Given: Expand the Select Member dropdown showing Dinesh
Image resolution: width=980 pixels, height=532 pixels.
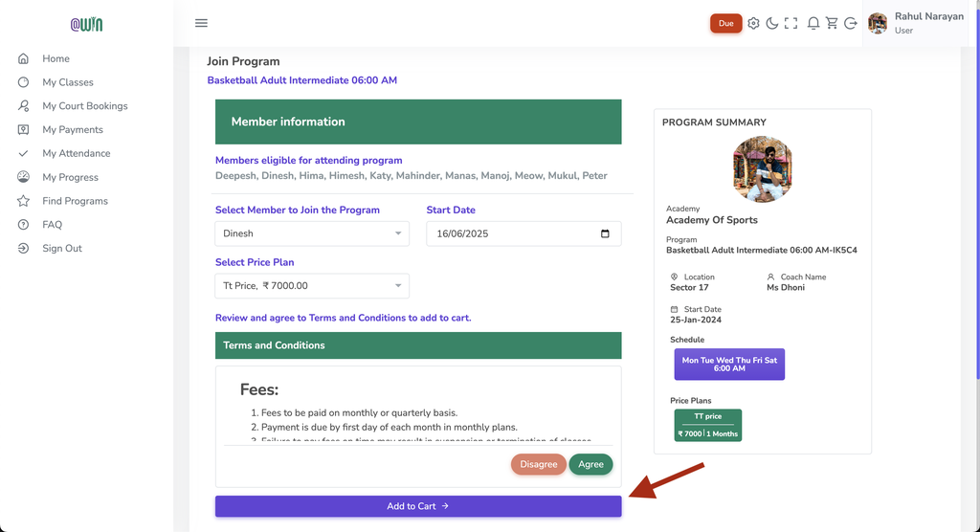Looking at the screenshot, I should 312,233.
